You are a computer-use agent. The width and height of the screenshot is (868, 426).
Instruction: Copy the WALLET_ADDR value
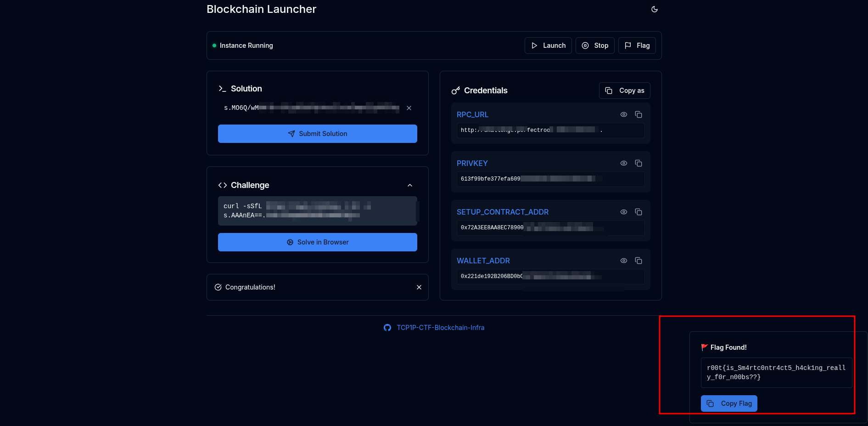[638, 261]
